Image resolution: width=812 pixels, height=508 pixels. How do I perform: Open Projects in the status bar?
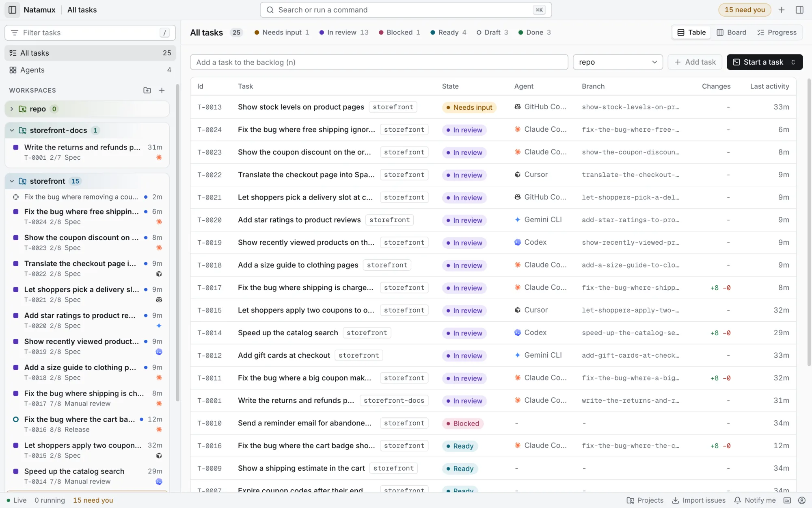pos(645,500)
